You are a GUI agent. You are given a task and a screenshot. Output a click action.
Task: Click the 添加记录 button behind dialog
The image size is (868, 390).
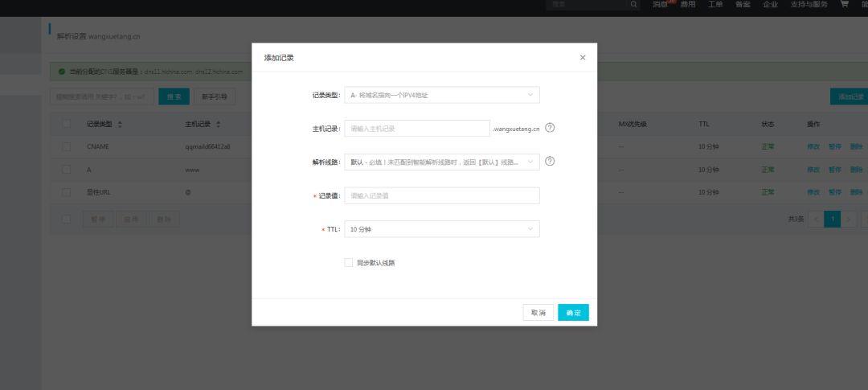850,96
